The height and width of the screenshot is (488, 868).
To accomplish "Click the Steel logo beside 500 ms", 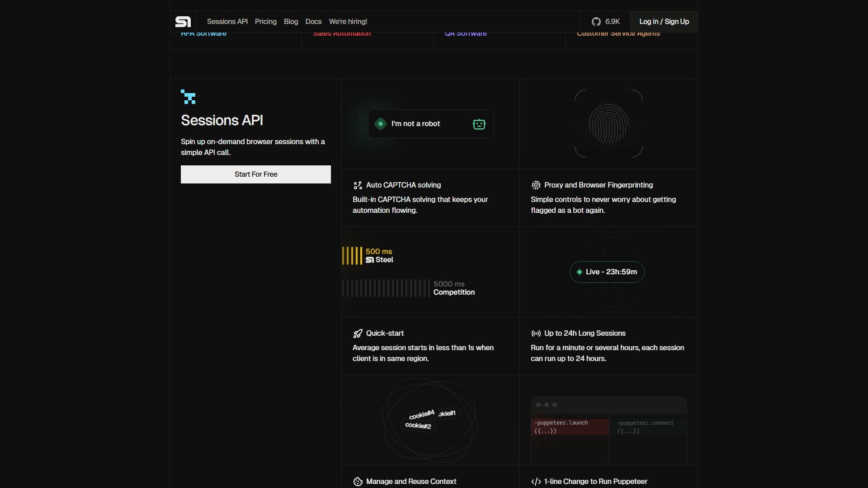I will tap(370, 260).
